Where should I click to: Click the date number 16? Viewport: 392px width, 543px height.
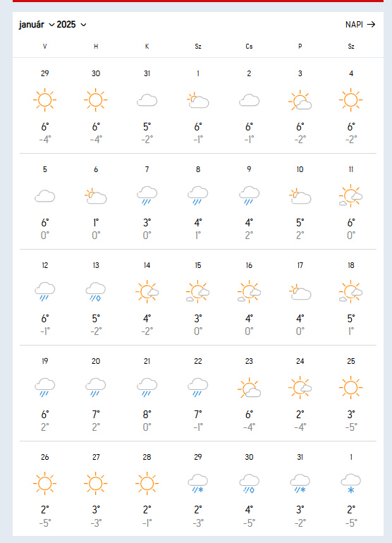[249, 265]
